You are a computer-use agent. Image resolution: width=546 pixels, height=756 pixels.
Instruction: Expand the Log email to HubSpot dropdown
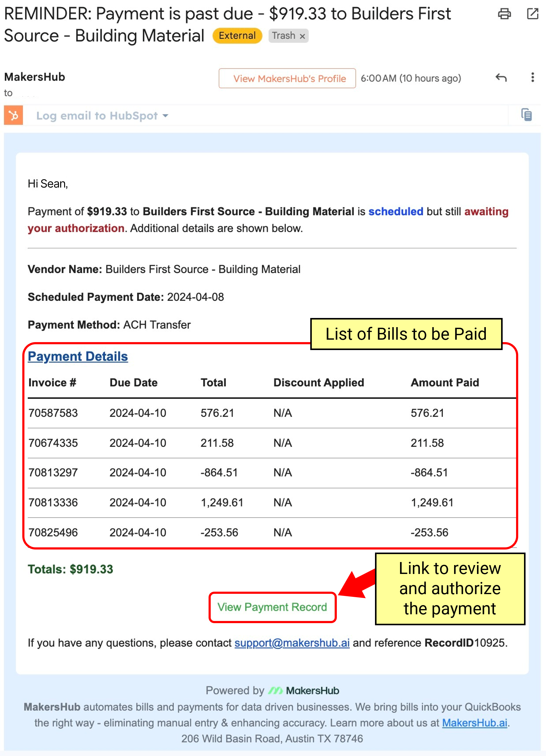[102, 116]
